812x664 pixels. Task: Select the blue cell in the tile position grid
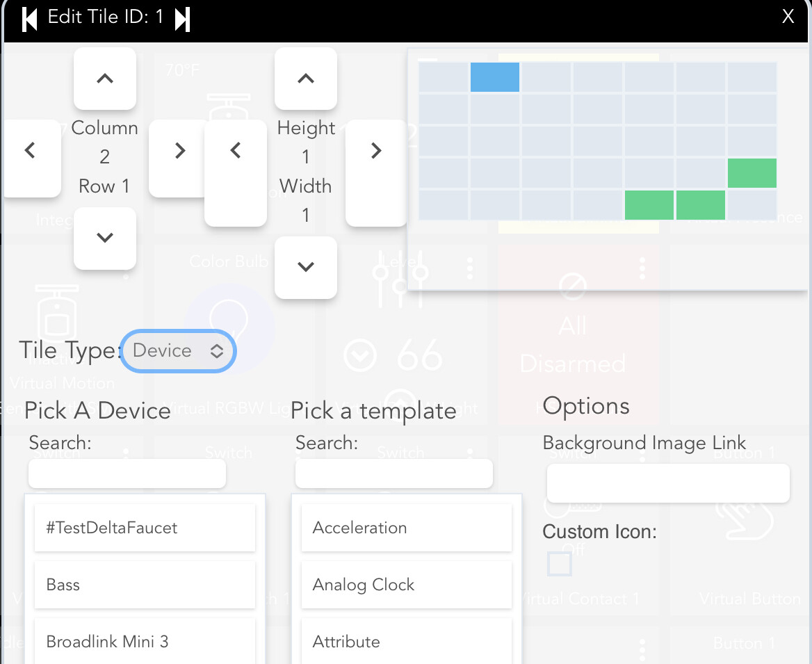click(x=494, y=77)
